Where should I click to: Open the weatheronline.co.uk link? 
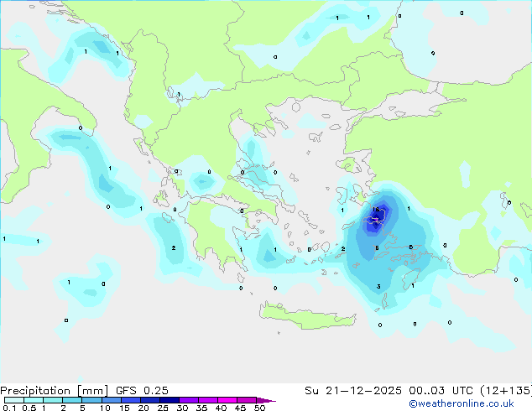click(462, 403)
